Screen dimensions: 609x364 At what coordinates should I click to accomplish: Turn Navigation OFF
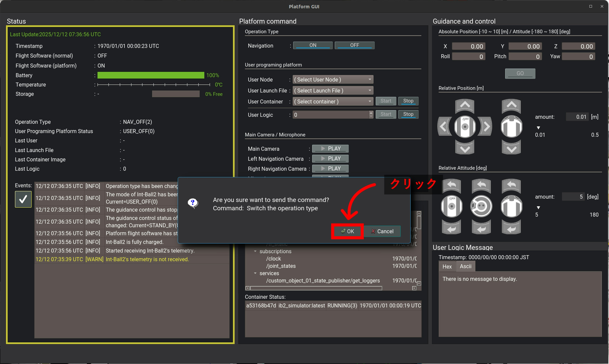(x=354, y=45)
